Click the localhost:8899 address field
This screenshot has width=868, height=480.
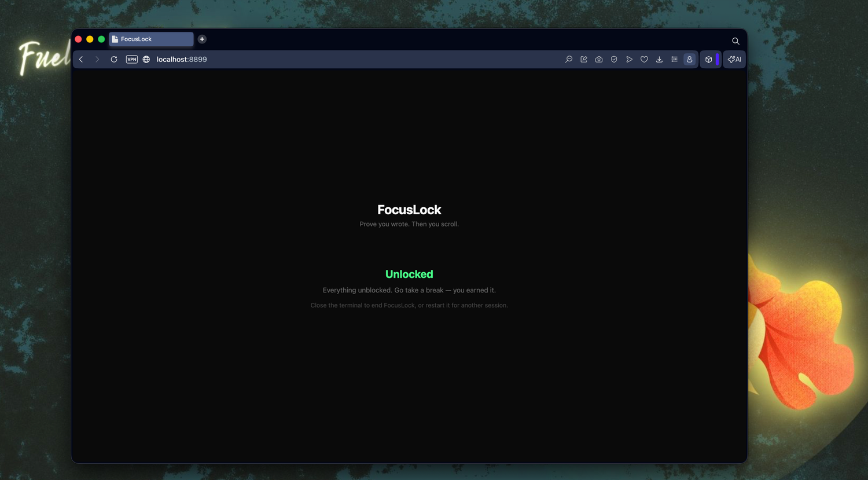(x=182, y=60)
